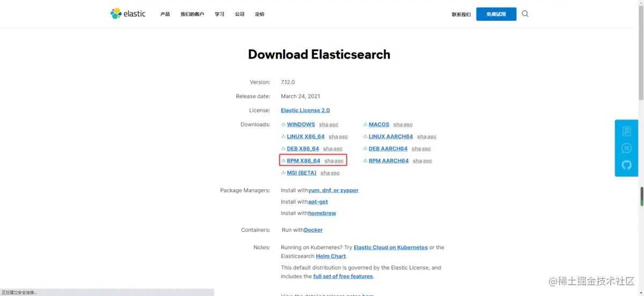Click the release date March 24, 2021
The width and height of the screenshot is (644, 296).
(301, 96)
